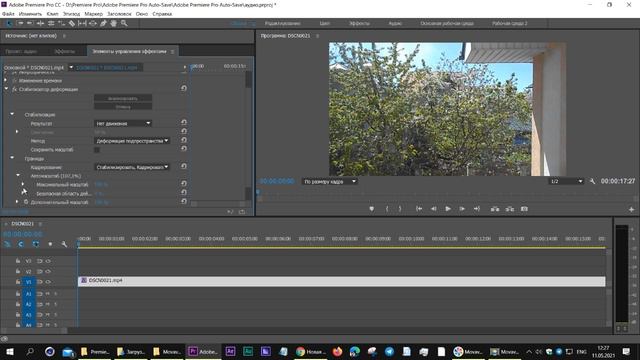Select the Pen tool
640x360 pixels.
click(x=103, y=24)
